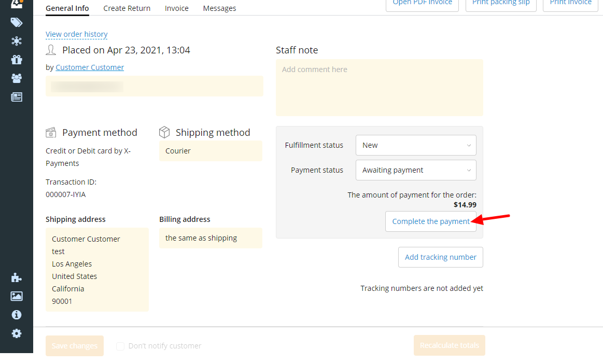
Task: Open the price tags icon in the sidebar
Action: pos(16,22)
